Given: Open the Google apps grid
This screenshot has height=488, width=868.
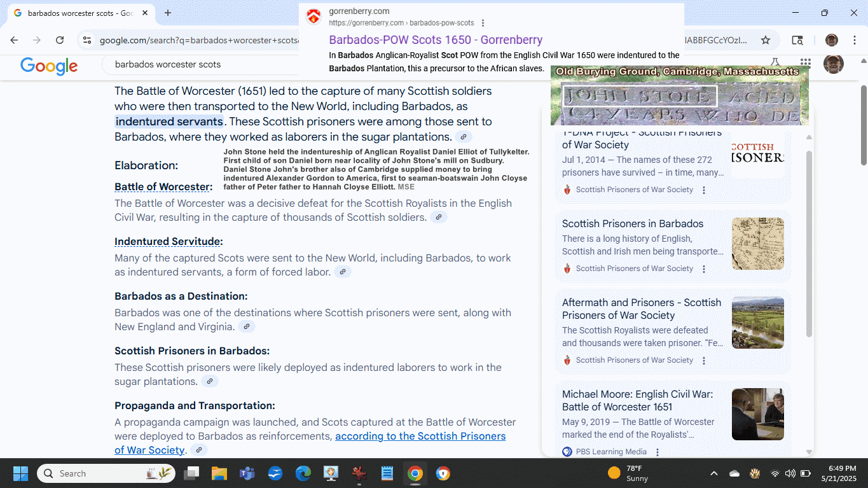Looking at the screenshot, I should (x=806, y=64).
